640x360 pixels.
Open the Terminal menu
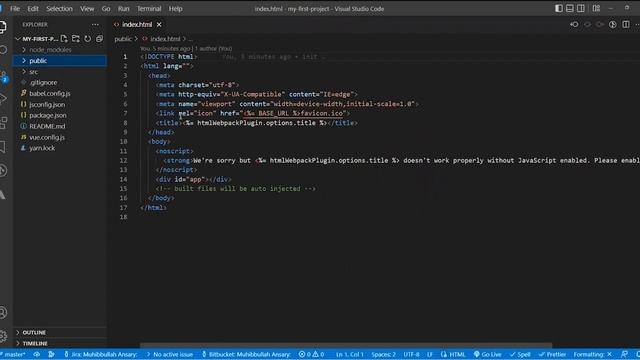[149, 9]
